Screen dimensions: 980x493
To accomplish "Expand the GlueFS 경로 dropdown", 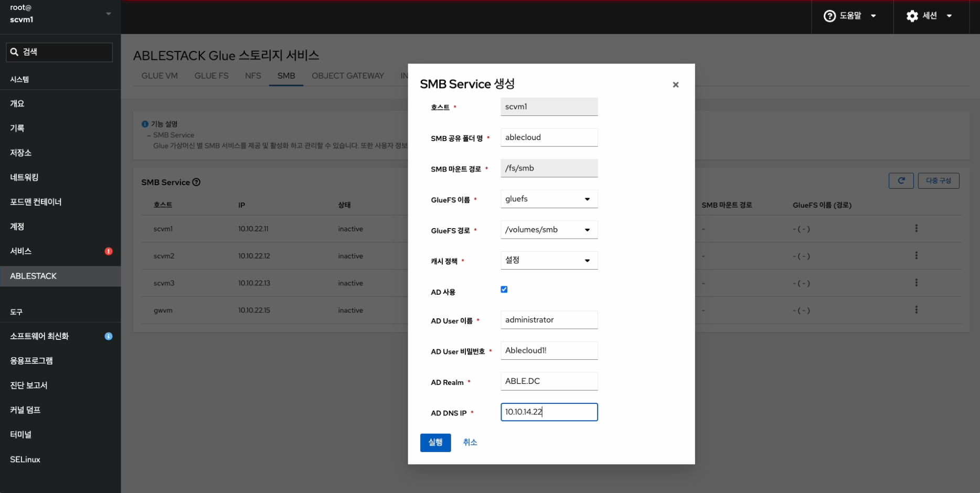I will (x=549, y=230).
